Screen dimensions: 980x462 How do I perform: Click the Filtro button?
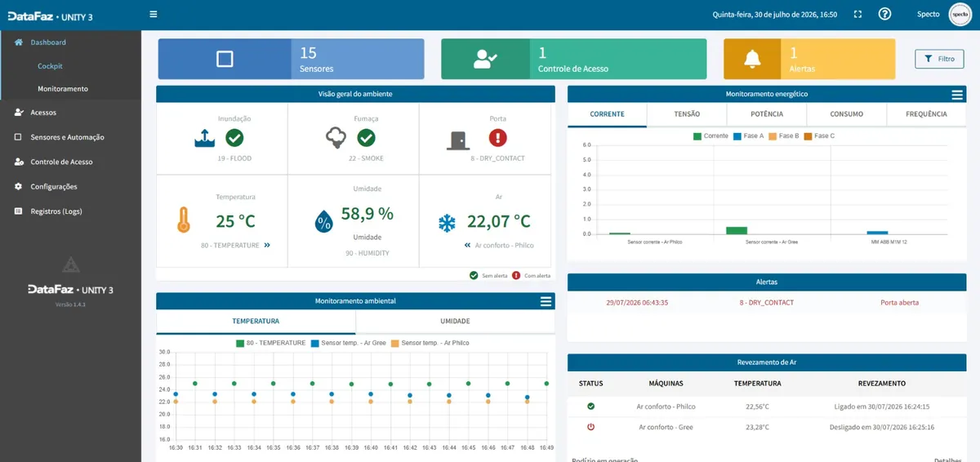[x=939, y=59]
